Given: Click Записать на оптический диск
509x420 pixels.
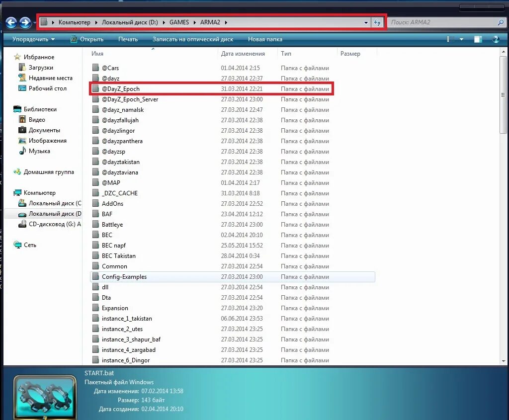Looking at the screenshot, I should click(193, 39).
